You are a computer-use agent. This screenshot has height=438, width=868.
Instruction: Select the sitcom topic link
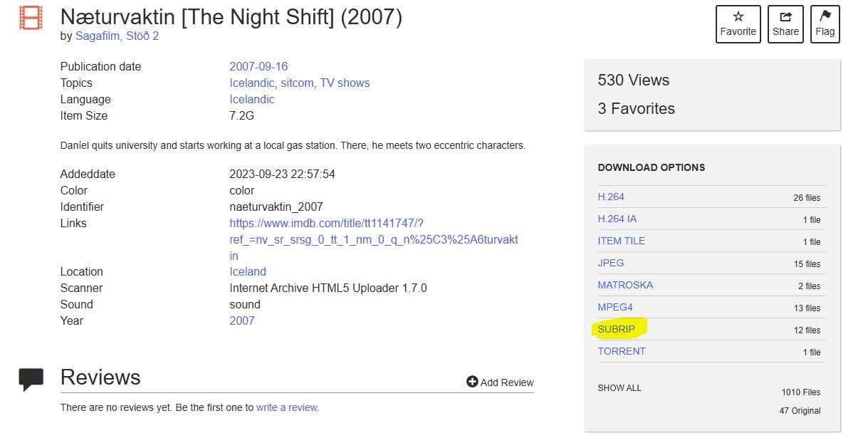click(x=297, y=83)
